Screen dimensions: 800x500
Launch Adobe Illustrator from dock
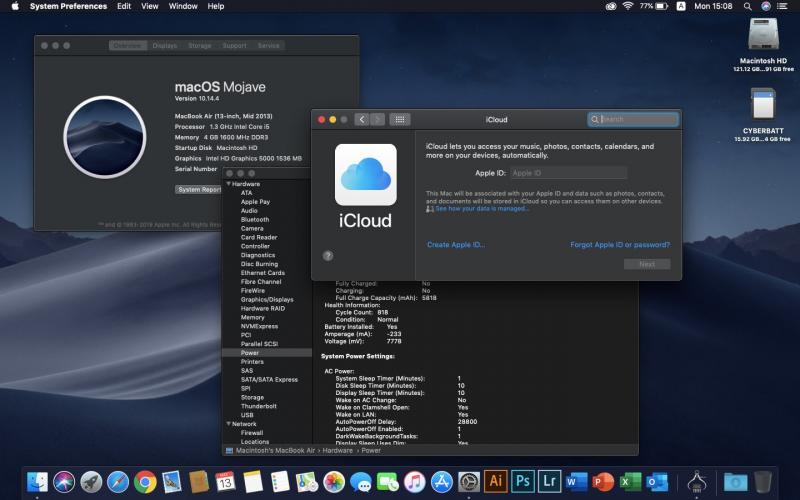coord(495,482)
